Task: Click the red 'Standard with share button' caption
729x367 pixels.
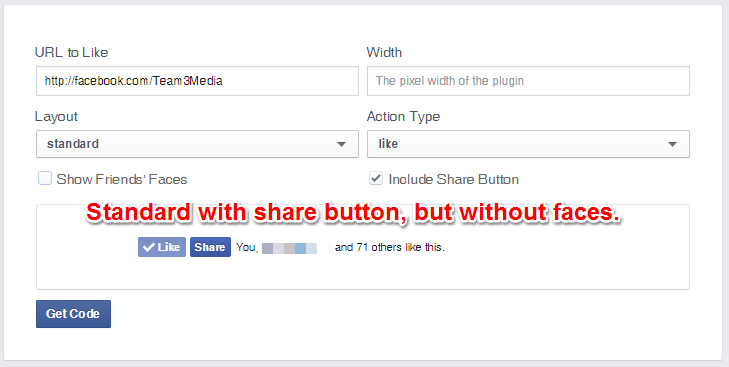Action: (x=352, y=213)
